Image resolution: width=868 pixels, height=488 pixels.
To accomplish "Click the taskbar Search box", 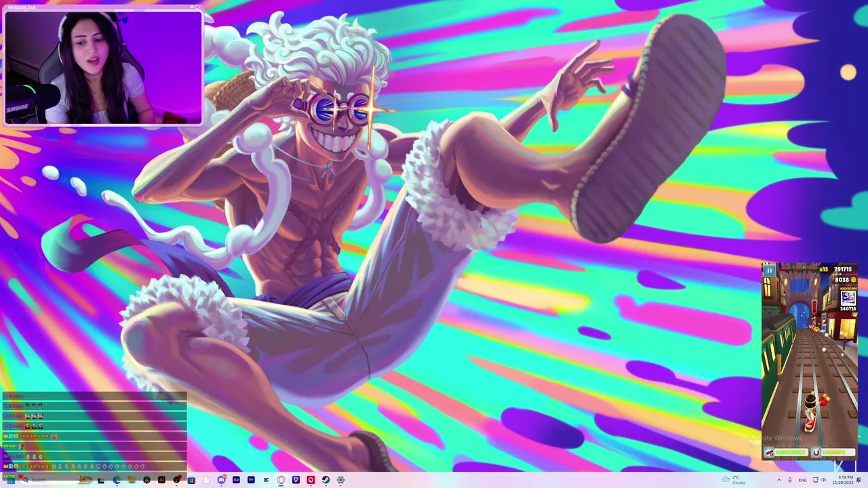I will click(x=56, y=480).
